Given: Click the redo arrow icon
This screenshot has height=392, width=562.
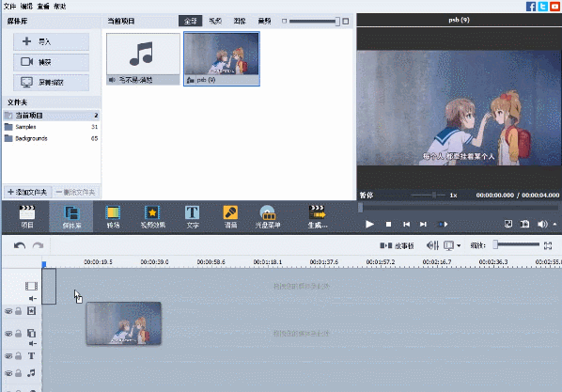Looking at the screenshot, I should (x=38, y=245).
